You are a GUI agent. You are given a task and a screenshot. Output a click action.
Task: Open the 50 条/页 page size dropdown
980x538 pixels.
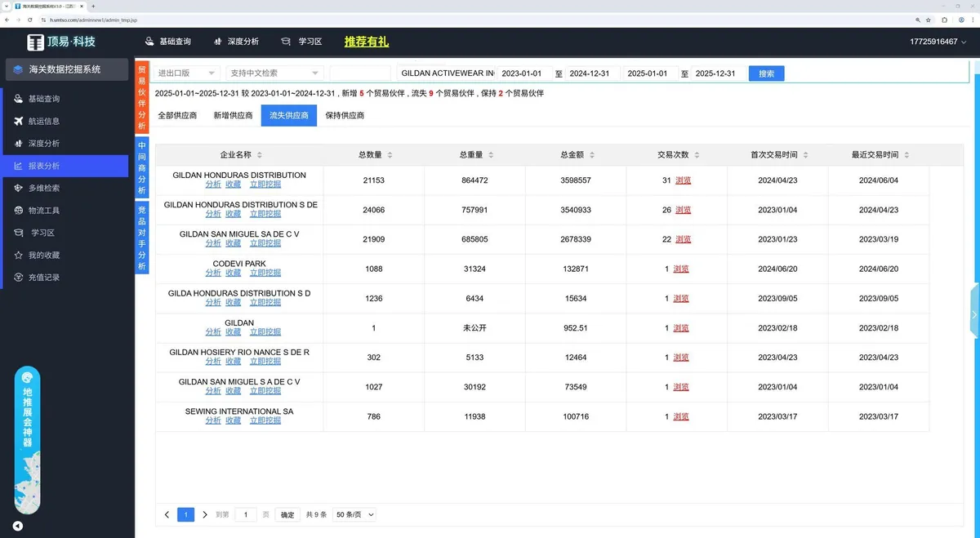click(x=355, y=515)
